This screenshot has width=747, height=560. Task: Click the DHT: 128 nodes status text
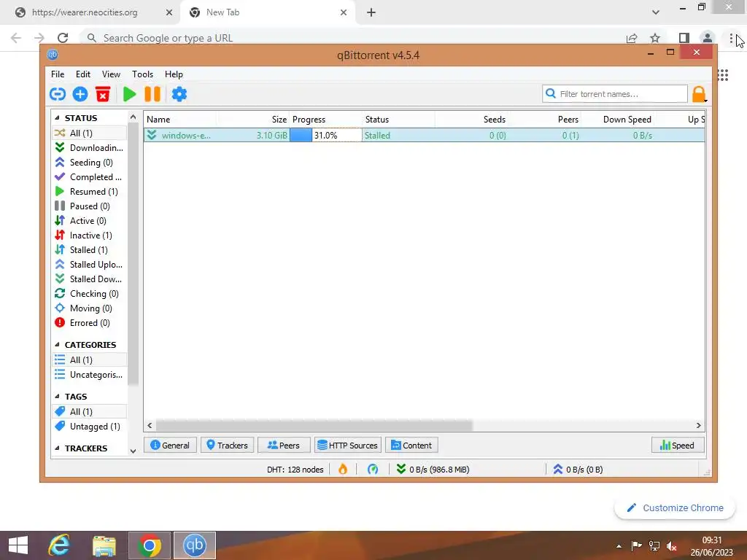(295, 470)
